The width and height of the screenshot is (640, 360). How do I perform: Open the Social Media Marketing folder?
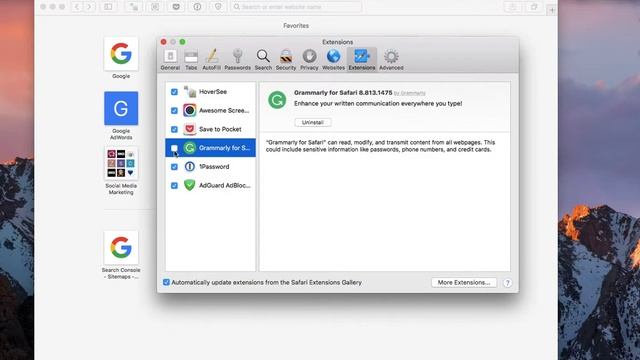121,163
